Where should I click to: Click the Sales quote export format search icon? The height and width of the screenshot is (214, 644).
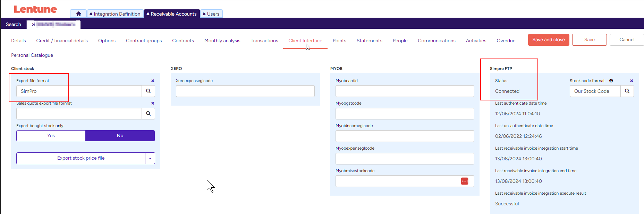pyautogui.click(x=148, y=114)
